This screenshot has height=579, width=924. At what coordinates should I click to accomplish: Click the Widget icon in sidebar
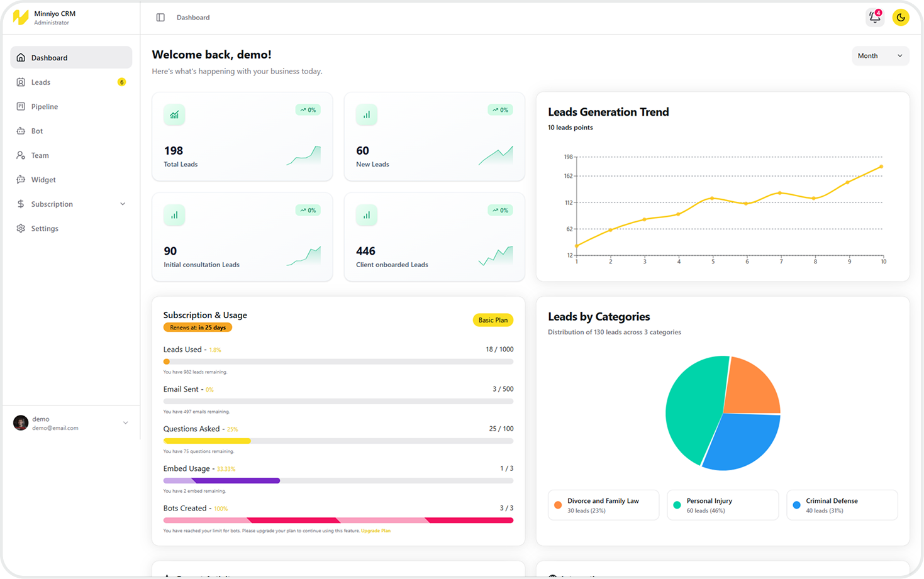click(21, 180)
